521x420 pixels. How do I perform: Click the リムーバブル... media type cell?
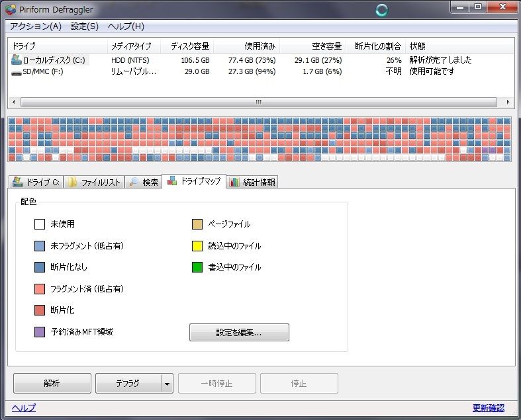pos(134,71)
